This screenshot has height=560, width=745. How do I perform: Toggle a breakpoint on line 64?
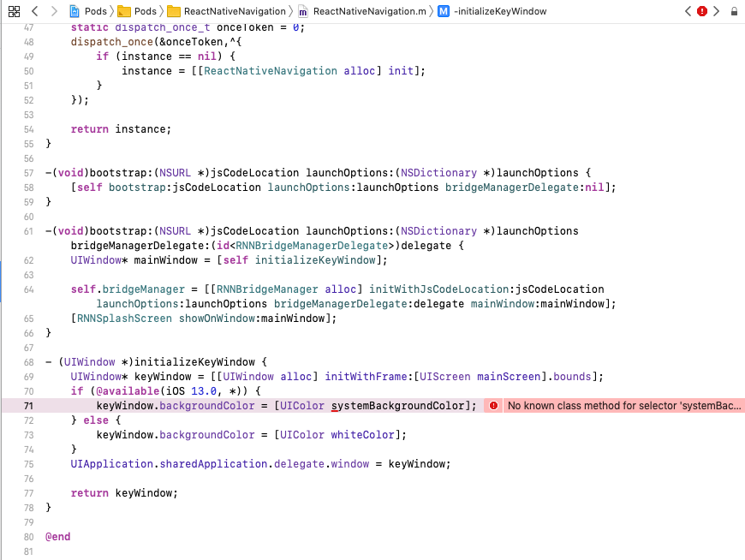(28, 289)
